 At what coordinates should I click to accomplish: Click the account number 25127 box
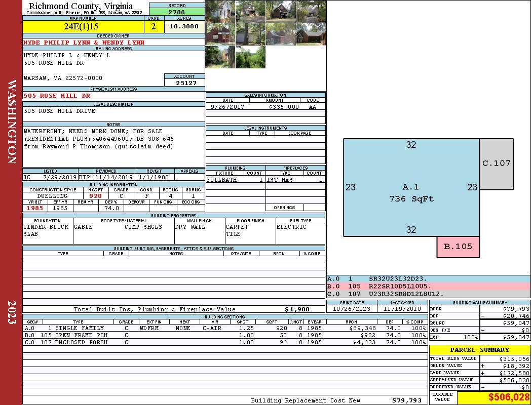pyautogui.click(x=184, y=83)
